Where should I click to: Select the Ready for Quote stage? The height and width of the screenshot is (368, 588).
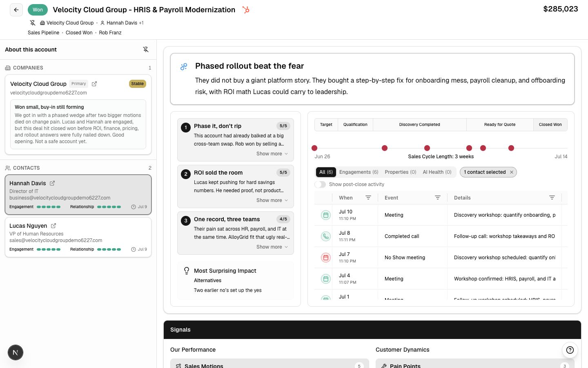tap(500, 125)
